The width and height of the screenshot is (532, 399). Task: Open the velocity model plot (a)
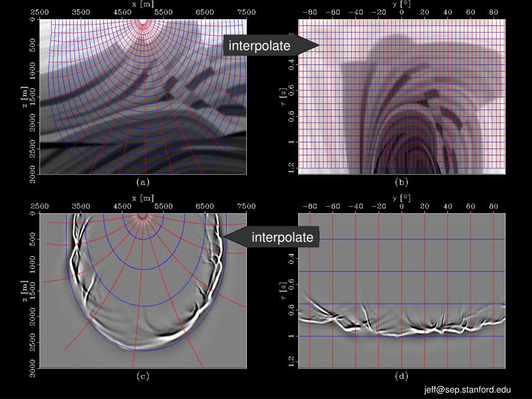(143, 97)
